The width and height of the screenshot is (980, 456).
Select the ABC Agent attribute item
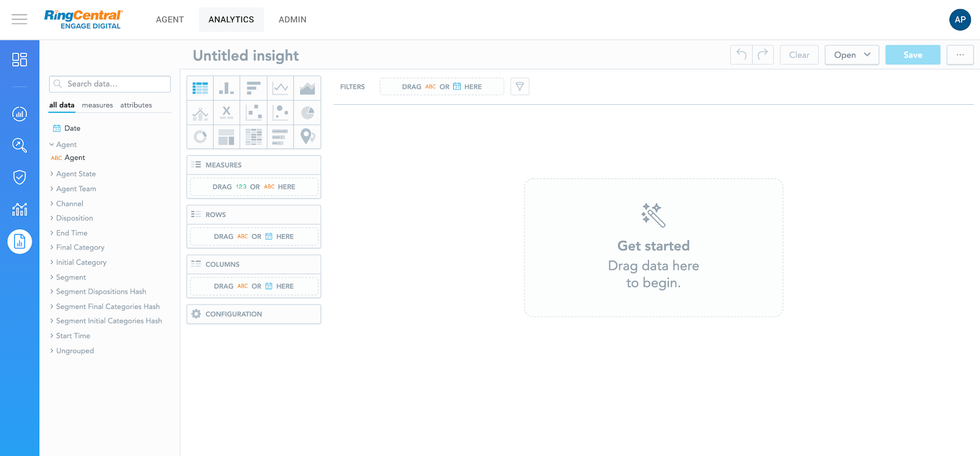(68, 158)
